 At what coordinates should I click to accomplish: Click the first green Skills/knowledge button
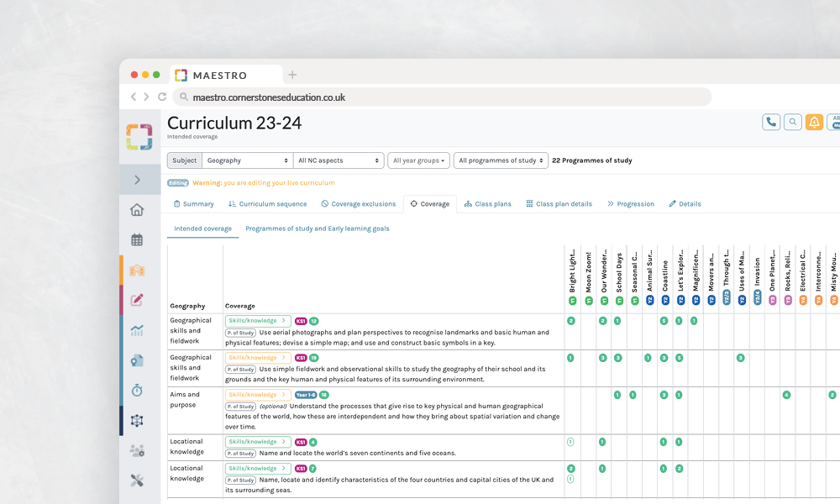coord(257,321)
